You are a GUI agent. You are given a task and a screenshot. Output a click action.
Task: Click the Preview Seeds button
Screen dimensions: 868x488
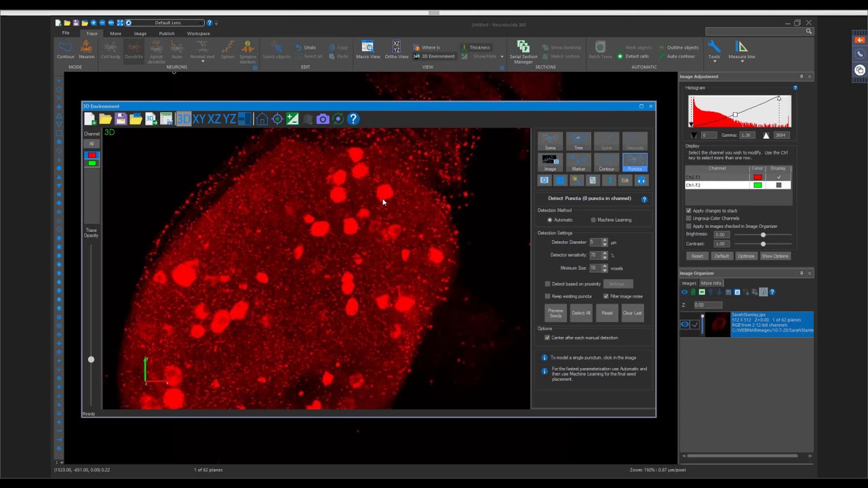[555, 313]
